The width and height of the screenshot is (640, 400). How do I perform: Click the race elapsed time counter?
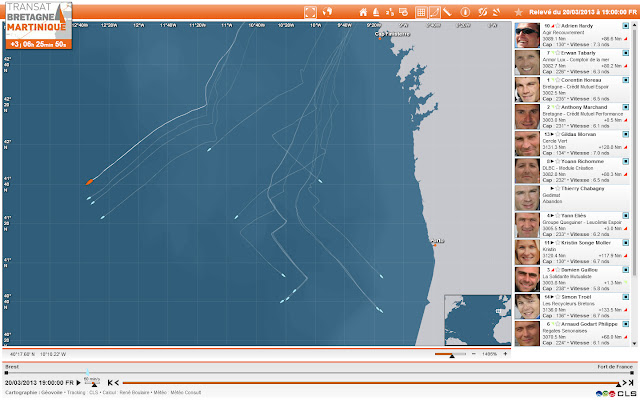(39, 44)
